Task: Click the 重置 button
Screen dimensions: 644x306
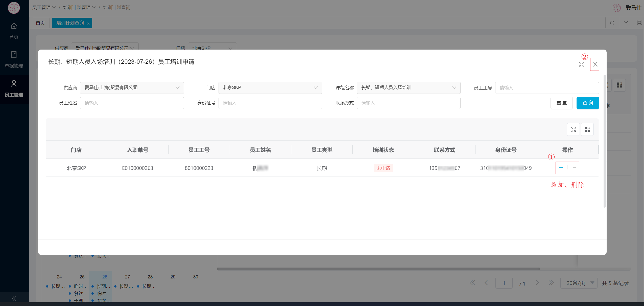Action: [x=561, y=103]
